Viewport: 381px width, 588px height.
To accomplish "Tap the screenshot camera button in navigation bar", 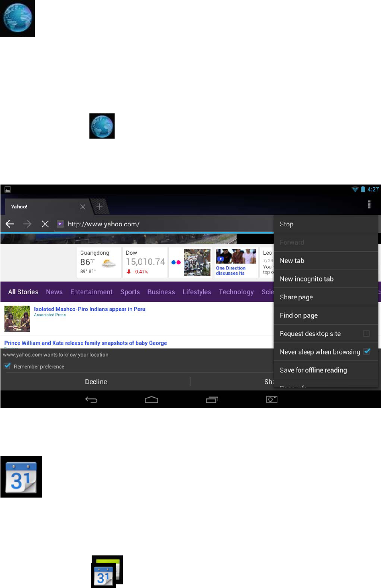I will (272, 400).
